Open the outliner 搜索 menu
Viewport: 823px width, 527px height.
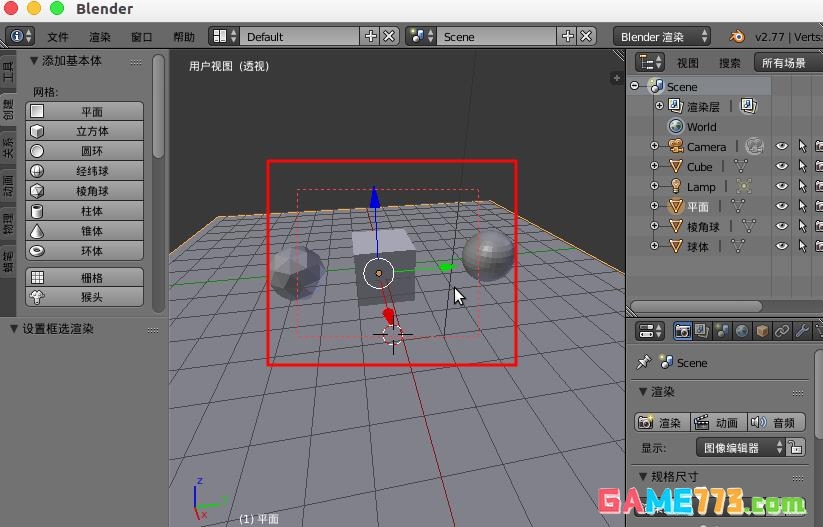(730, 63)
